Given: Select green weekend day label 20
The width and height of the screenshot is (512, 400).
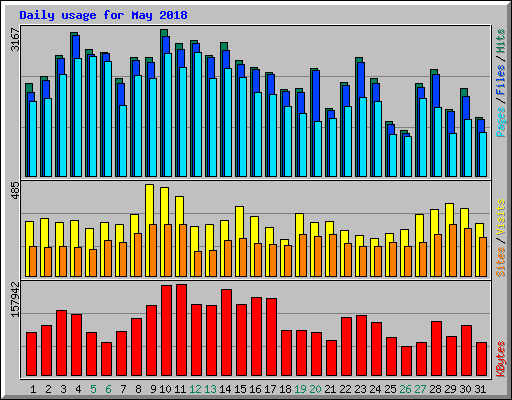Looking at the screenshot, I should [x=315, y=389].
